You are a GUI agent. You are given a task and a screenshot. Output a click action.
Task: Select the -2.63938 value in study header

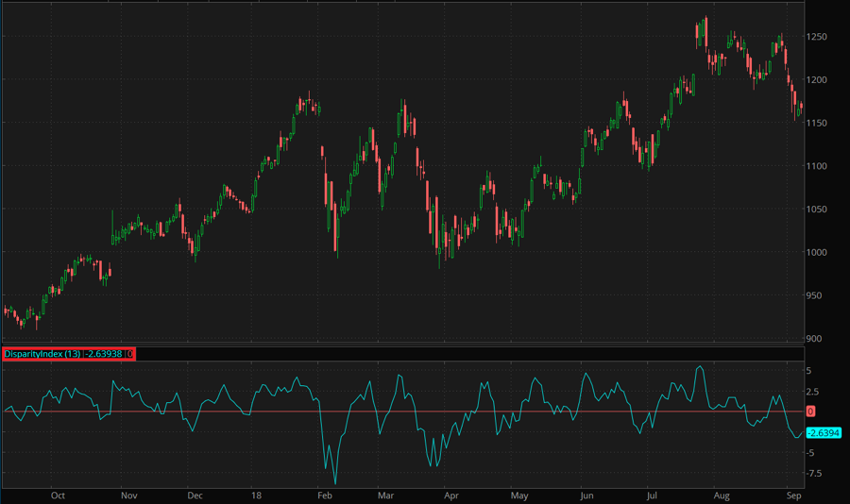click(x=105, y=354)
